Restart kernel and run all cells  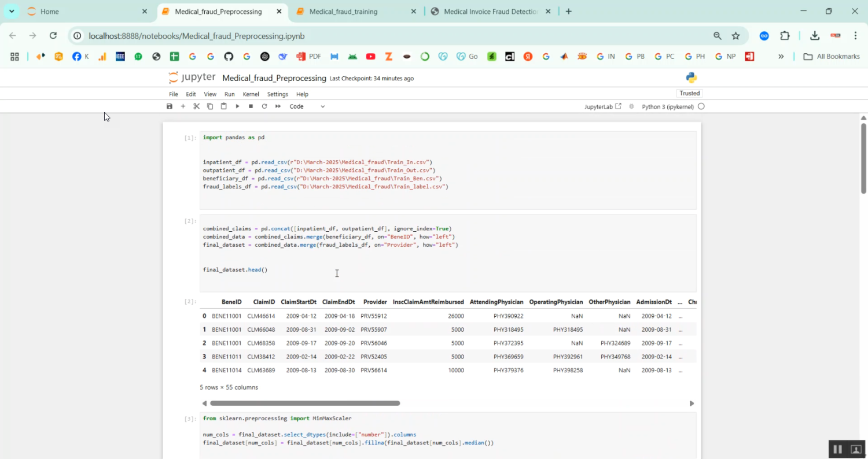(x=278, y=106)
